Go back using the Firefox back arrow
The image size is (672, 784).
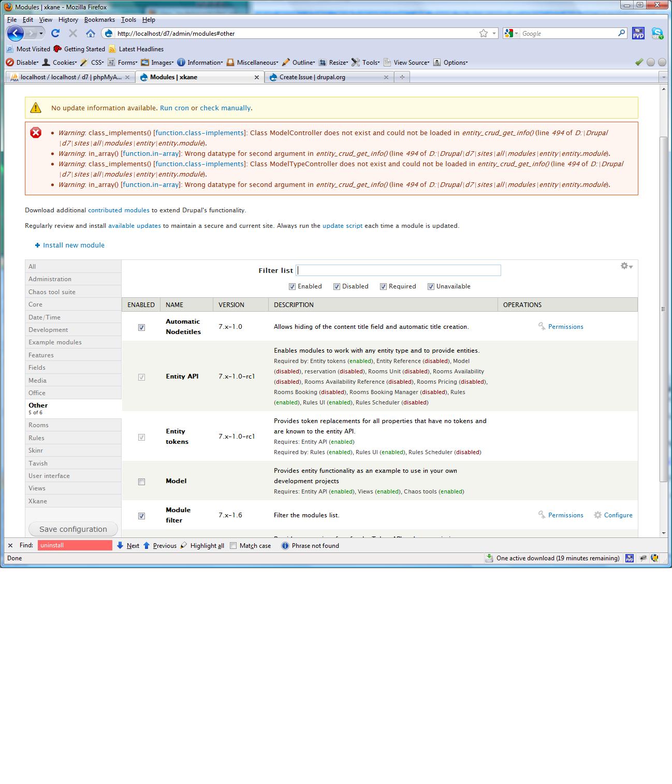point(15,33)
